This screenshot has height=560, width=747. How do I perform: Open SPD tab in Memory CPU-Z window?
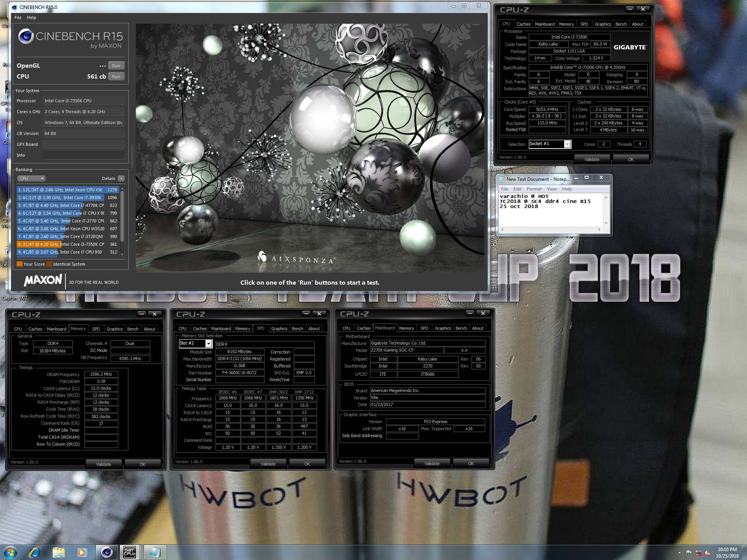coord(96,329)
